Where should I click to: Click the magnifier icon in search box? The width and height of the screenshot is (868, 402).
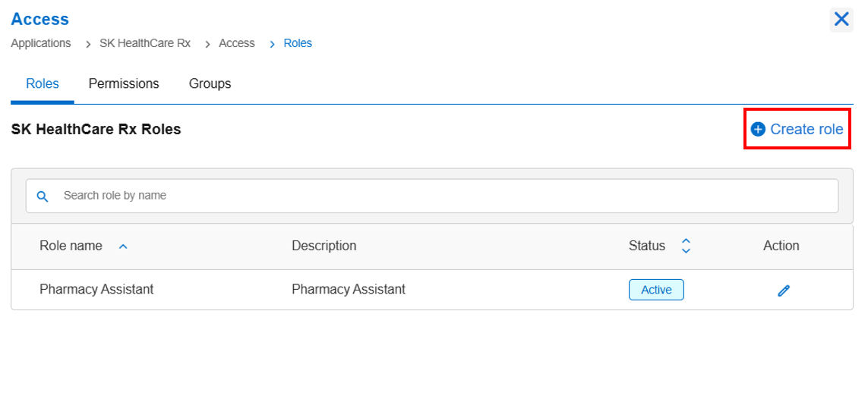(43, 196)
